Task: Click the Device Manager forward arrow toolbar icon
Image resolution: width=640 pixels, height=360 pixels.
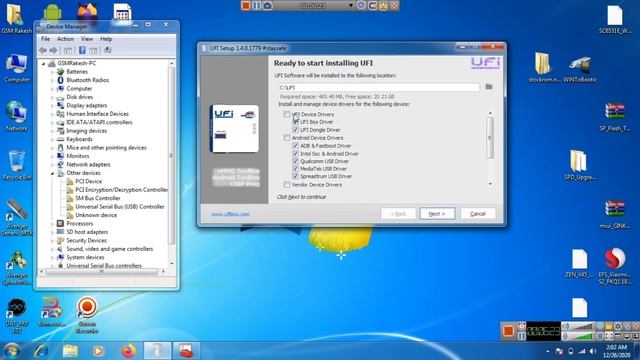Action: tap(53, 50)
